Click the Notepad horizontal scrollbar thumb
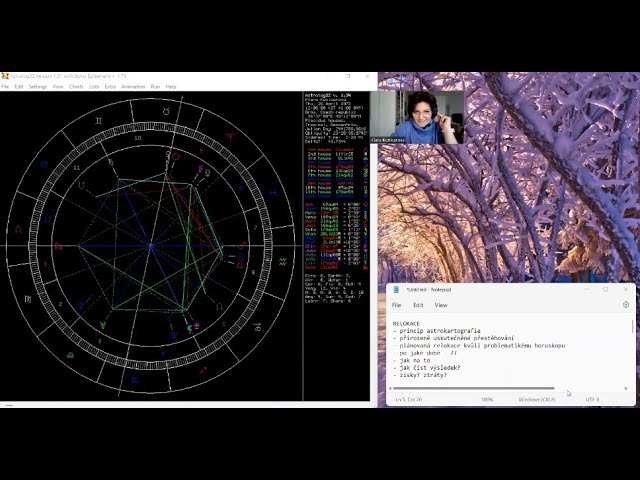Image resolution: width=640 pixels, height=480 pixels. [x=475, y=388]
